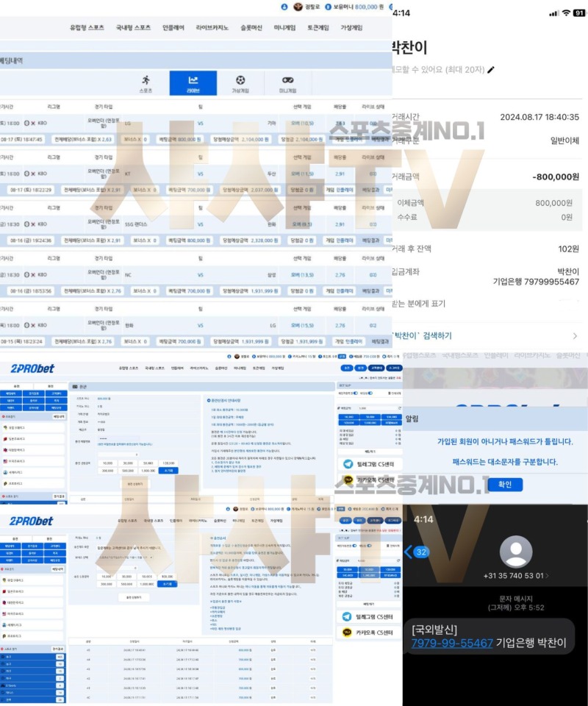The image size is (588, 706).
Task: Submit with 환전 신청하기 button
Action: coord(135,484)
